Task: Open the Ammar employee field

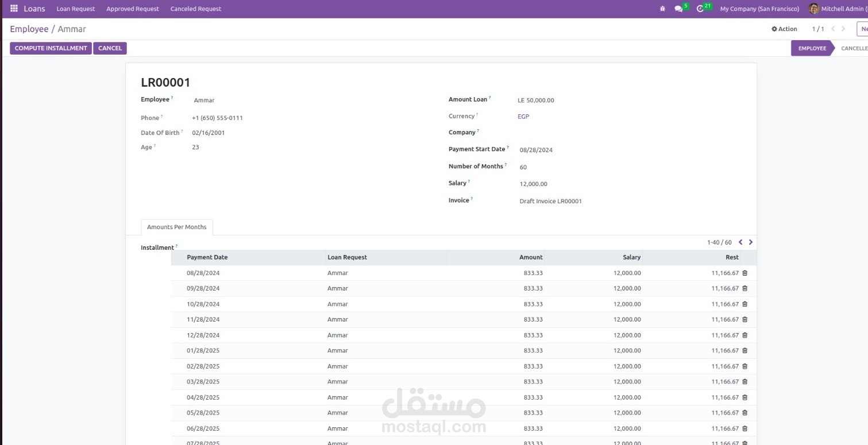Action: click(204, 100)
